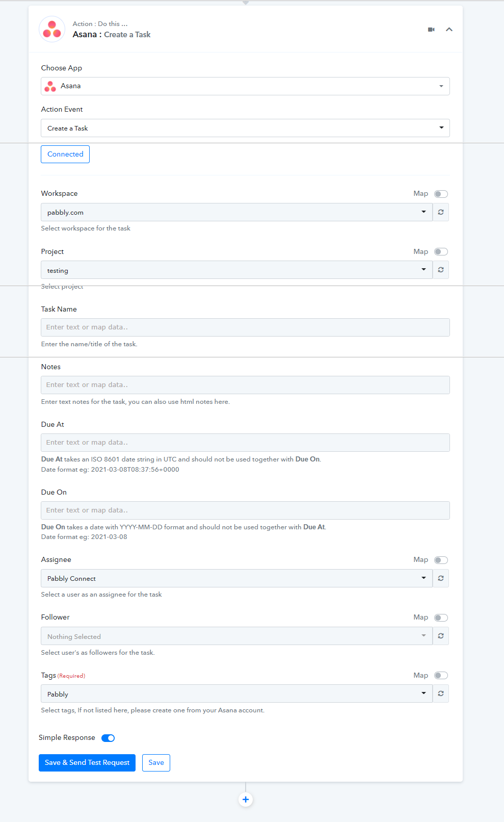Open the Choose App dropdown showing Asana
504x822 pixels.
coord(245,86)
